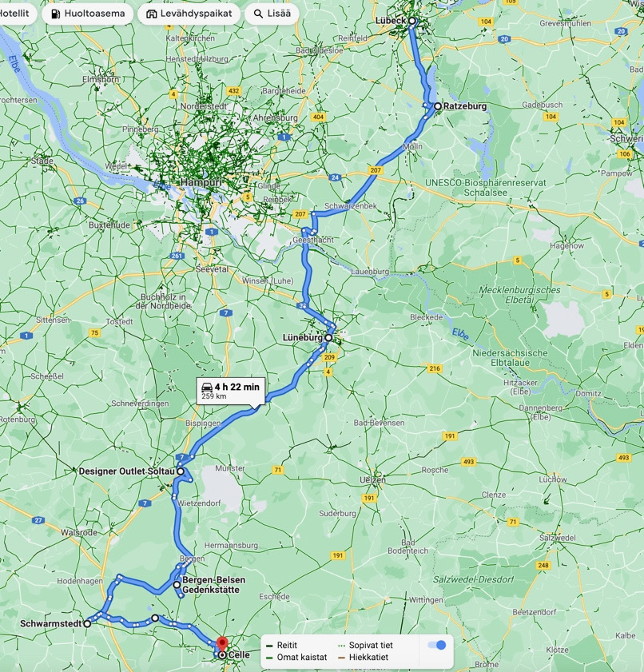Show Levähdyspaikat rest stops along route
The image size is (644, 672).
[x=189, y=14]
